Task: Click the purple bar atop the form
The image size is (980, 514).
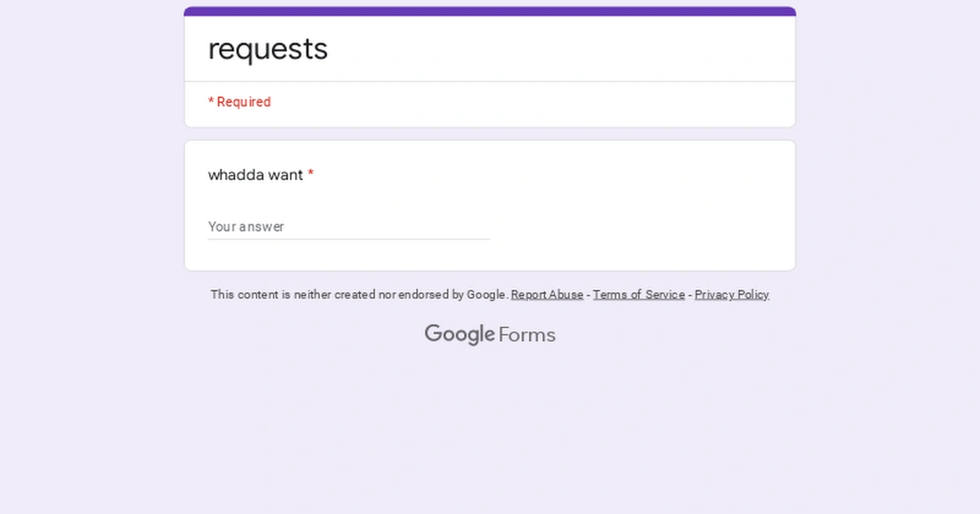Action: 489,11
